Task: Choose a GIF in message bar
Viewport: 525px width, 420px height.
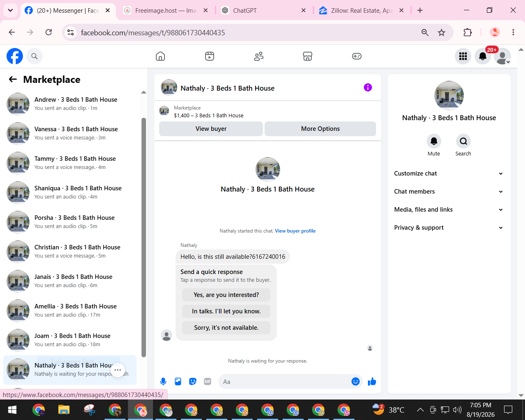Action: click(208, 381)
